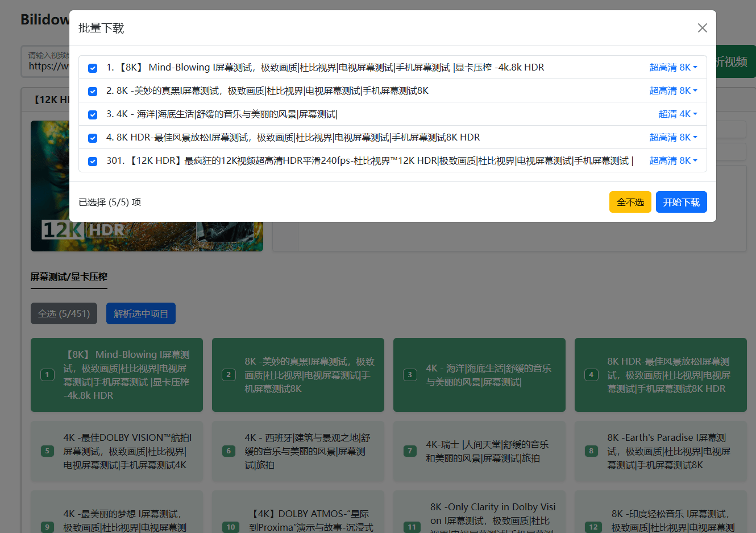Viewport: 756px width, 533px height.
Task: Select card 10, DOLBY ATMOS 星际到Proxima
Action: click(x=298, y=514)
